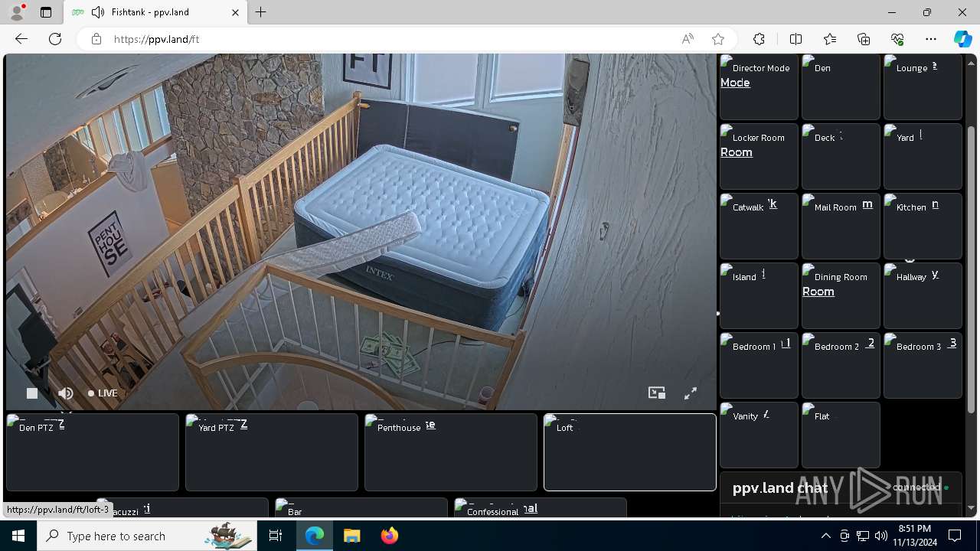Open the Bar camera feed

pos(361,507)
